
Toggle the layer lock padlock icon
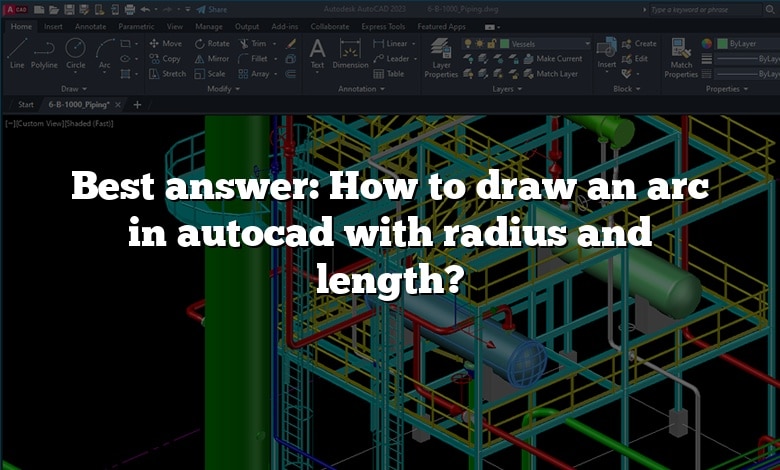pyautogui.click(x=494, y=44)
